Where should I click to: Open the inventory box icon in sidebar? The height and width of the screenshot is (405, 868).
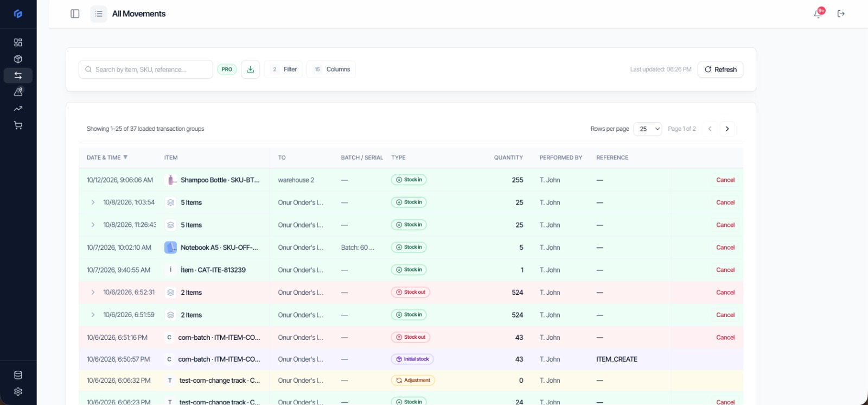(18, 59)
